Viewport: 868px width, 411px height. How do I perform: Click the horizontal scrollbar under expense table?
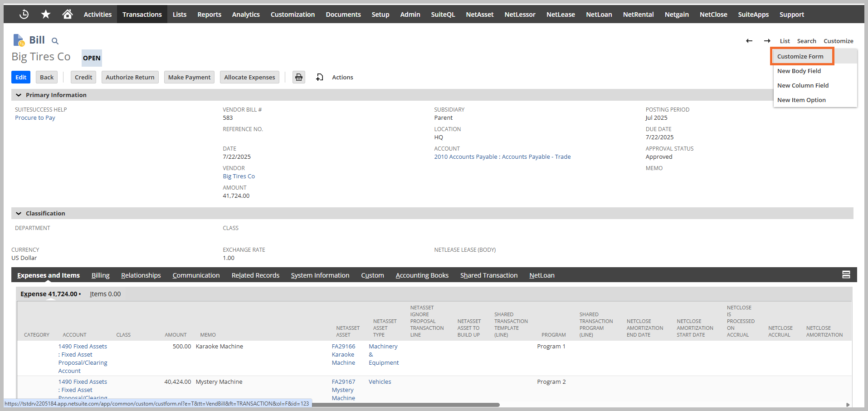[406, 405]
